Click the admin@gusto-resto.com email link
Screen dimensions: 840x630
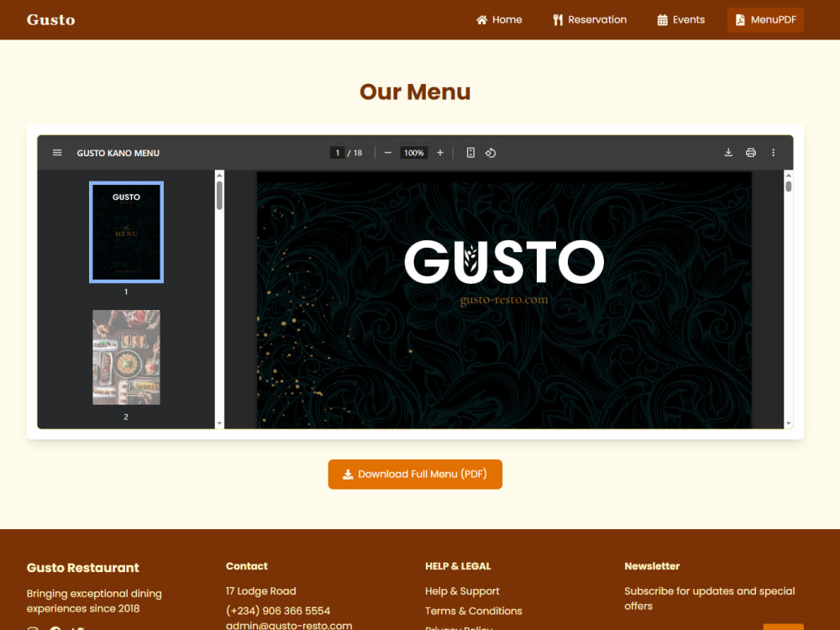(x=289, y=625)
